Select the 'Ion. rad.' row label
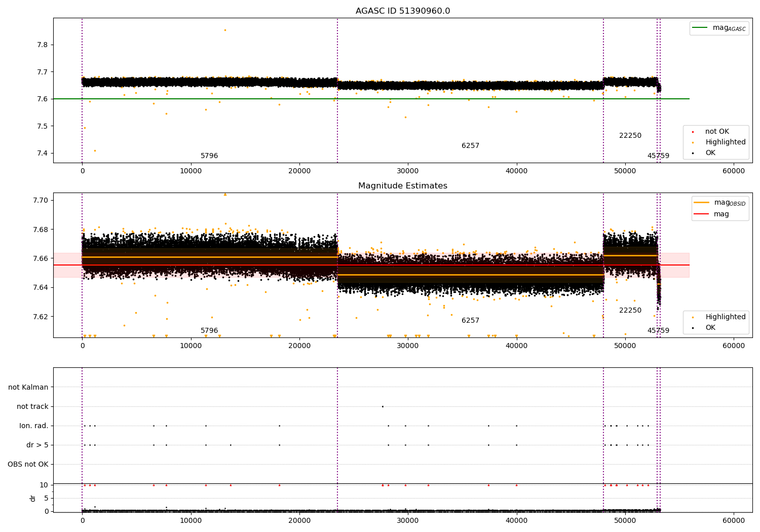The height and width of the screenshot is (532, 760). click(34, 426)
